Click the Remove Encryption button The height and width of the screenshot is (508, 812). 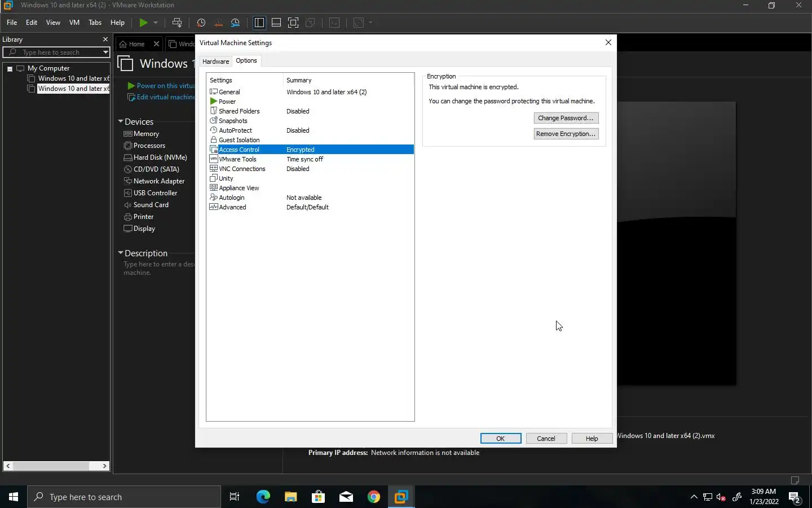pyautogui.click(x=566, y=134)
